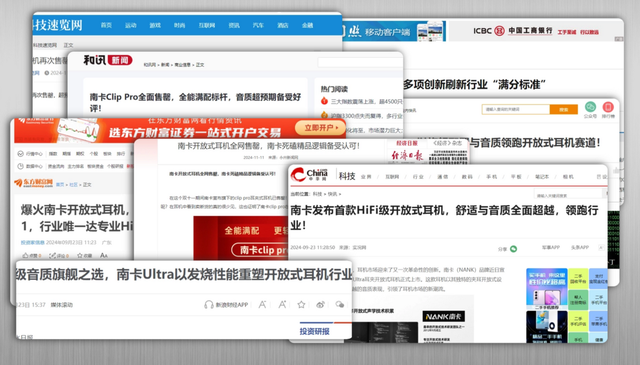This screenshot has width=640, height=365.
Task: Open 手机 in the 中华网 科技 navigation
Action: [x=492, y=177]
